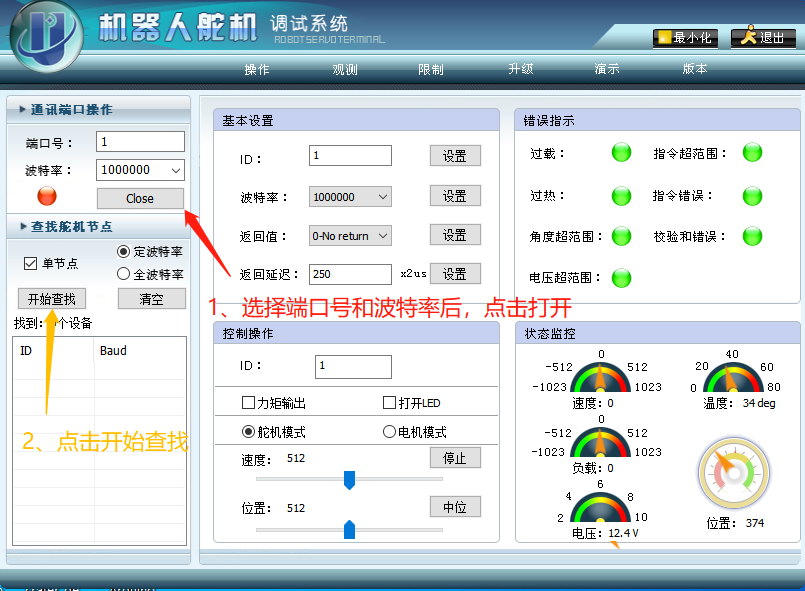
Task: Click the 最小化 minimize button
Action: click(x=685, y=38)
